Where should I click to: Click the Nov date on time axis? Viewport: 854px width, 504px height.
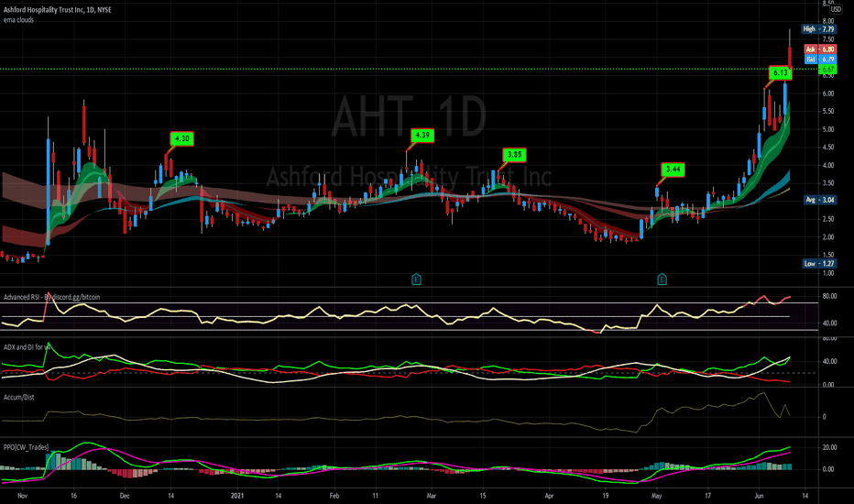[x=22, y=496]
